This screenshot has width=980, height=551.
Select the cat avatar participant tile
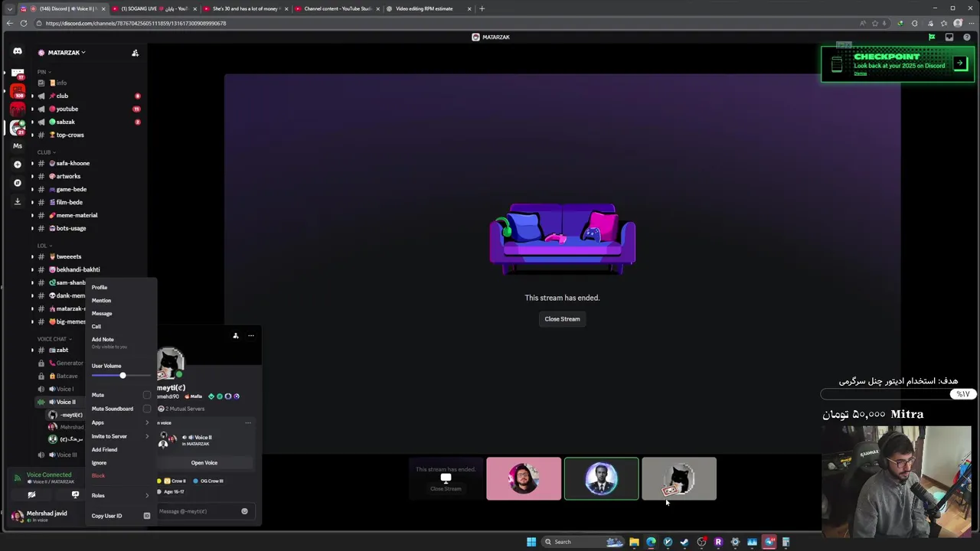click(679, 479)
